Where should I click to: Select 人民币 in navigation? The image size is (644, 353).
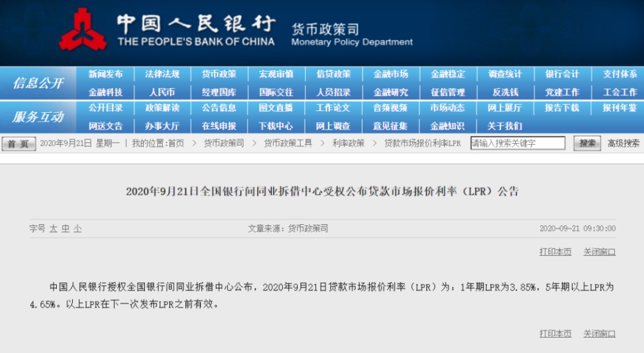[162, 92]
